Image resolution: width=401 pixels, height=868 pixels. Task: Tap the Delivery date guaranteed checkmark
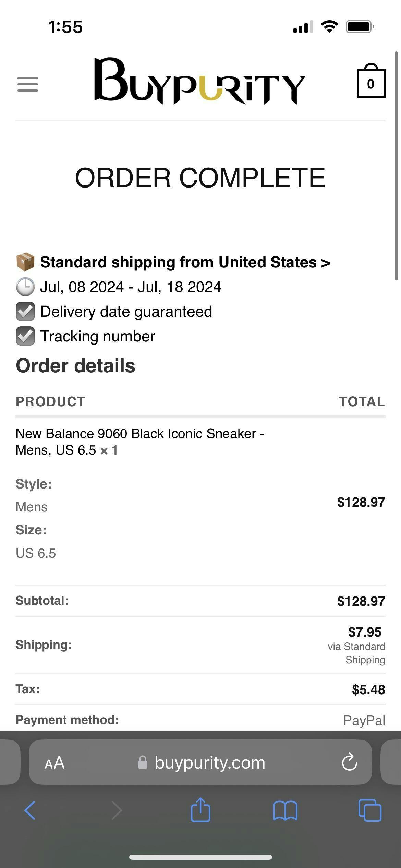(25, 312)
